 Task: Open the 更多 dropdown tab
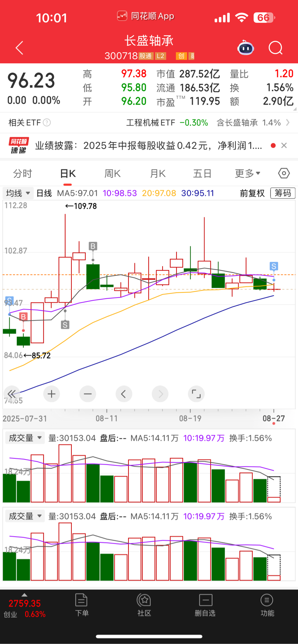point(248,174)
